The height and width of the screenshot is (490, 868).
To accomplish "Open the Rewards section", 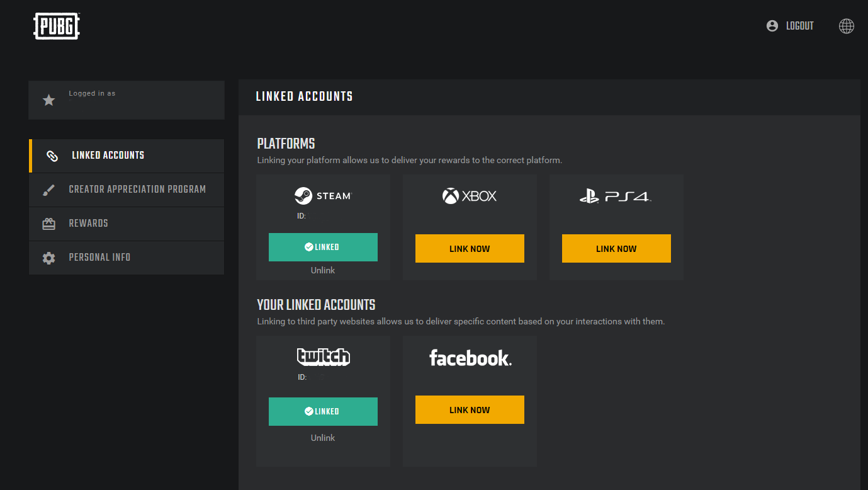I will click(x=88, y=224).
